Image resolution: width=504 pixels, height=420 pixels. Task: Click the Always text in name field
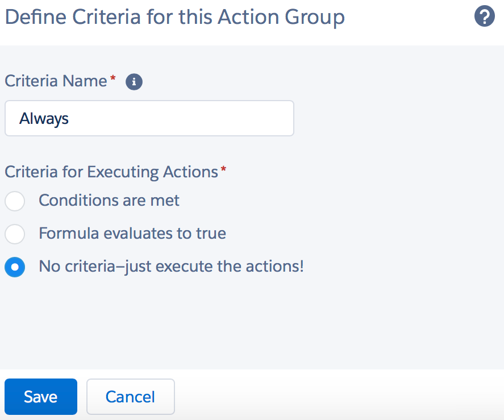[44, 119]
